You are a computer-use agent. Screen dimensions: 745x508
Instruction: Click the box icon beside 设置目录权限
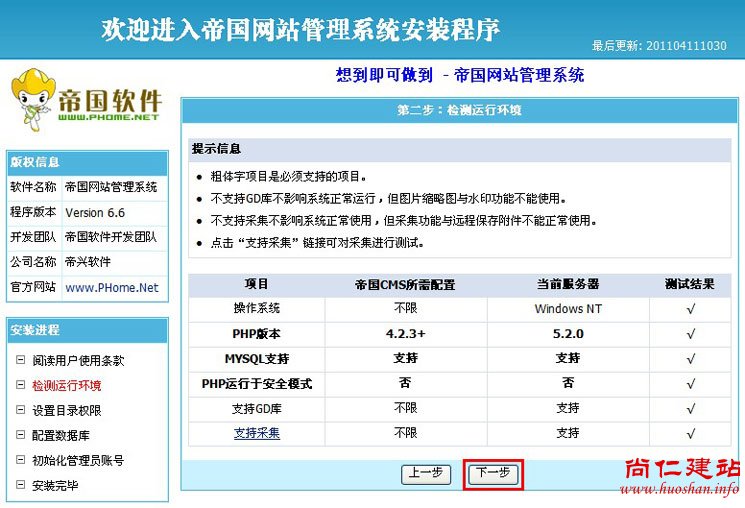tap(21, 411)
